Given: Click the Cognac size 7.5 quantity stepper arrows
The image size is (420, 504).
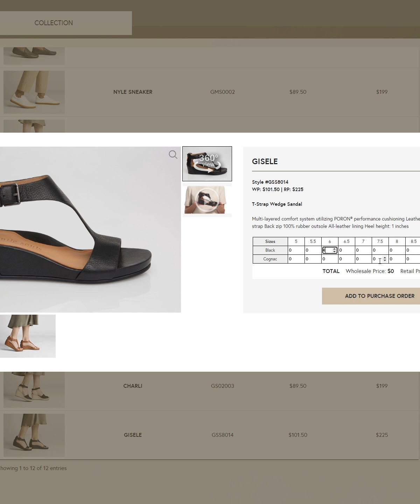Looking at the screenshot, I should (x=385, y=259).
